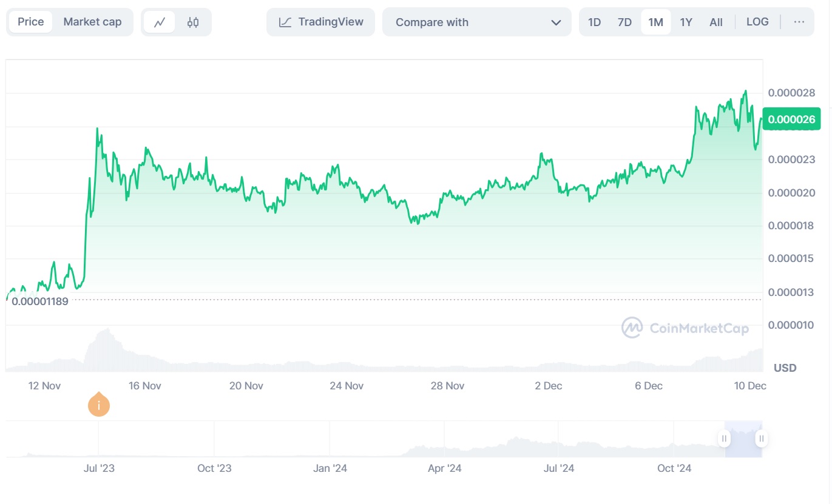Switch to candlestick chart icon

193,22
